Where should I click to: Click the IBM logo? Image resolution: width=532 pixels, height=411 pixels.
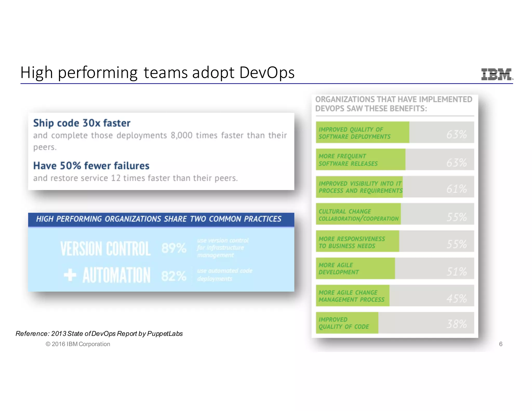coord(497,74)
